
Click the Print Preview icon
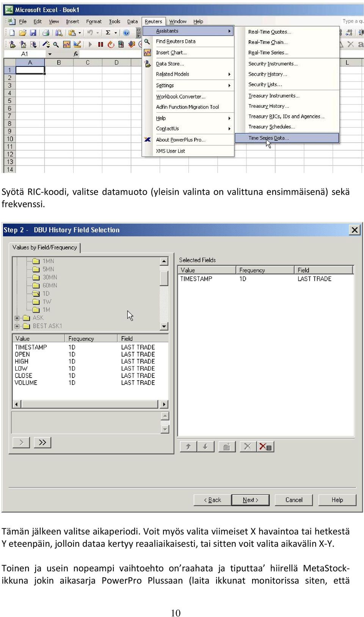click(59, 33)
